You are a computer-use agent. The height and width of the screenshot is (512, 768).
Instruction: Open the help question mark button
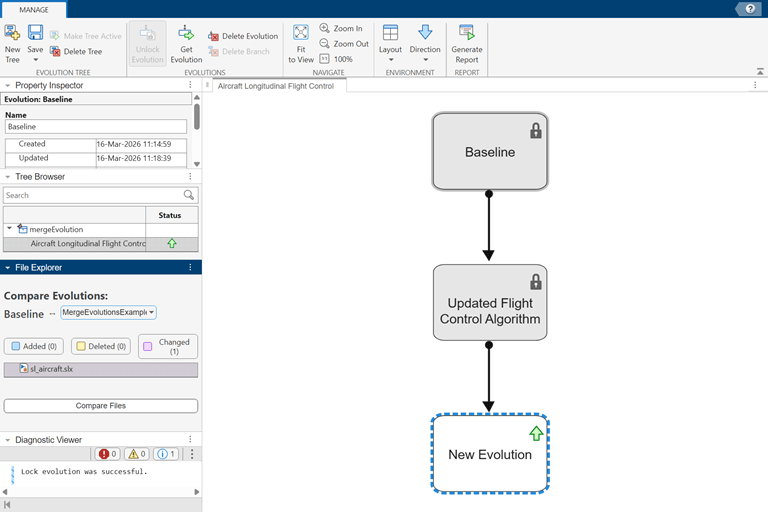click(x=750, y=9)
